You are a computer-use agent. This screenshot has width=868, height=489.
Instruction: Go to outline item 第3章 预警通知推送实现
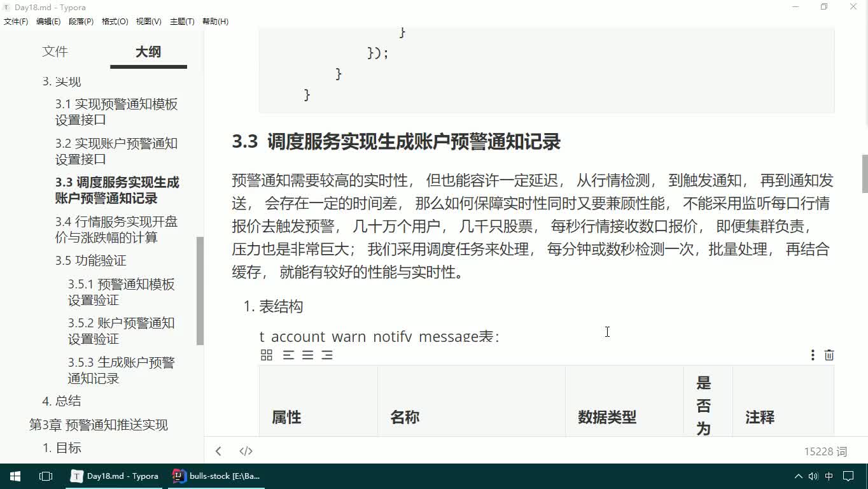(x=99, y=425)
